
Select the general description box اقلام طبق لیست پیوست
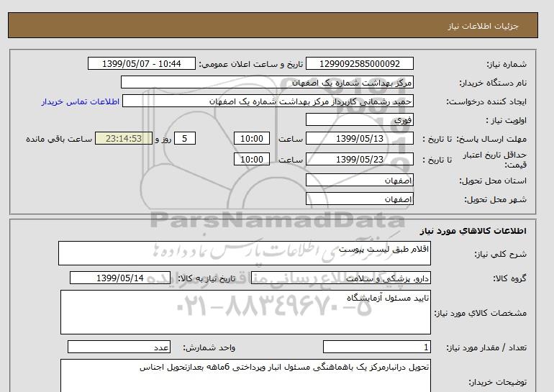(x=245, y=253)
